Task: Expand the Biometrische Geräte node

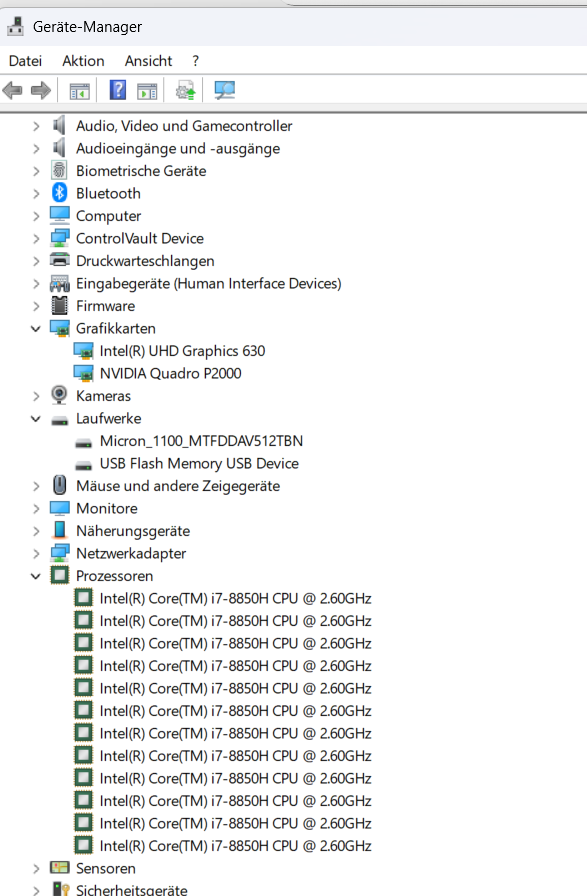Action: click(x=36, y=171)
